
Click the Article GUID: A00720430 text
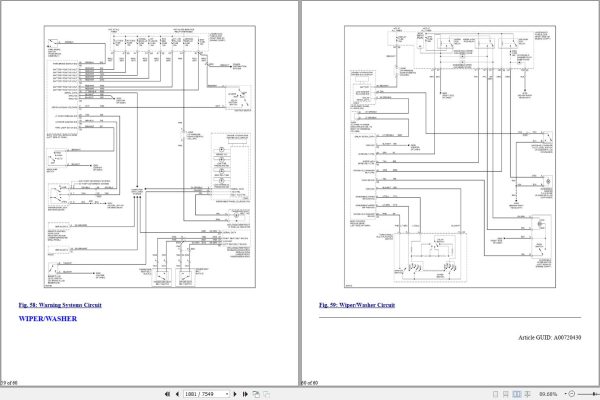pyautogui.click(x=549, y=338)
